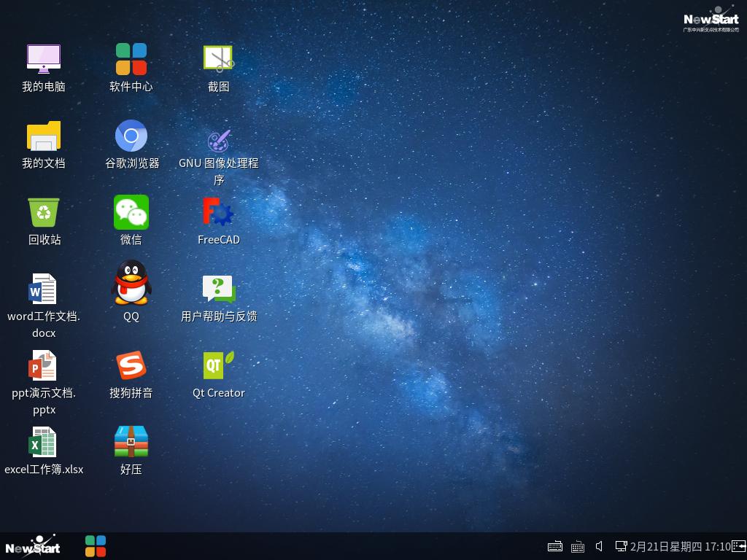This screenshot has width=747, height=560.
Task: Open 谷歌浏览器 Chrome browser
Action: click(131, 136)
